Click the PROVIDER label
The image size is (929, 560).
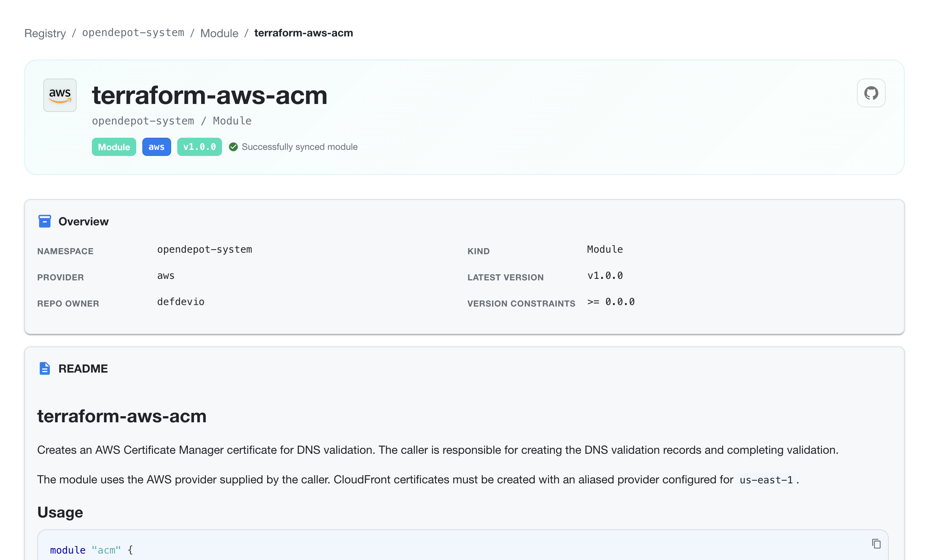point(60,277)
